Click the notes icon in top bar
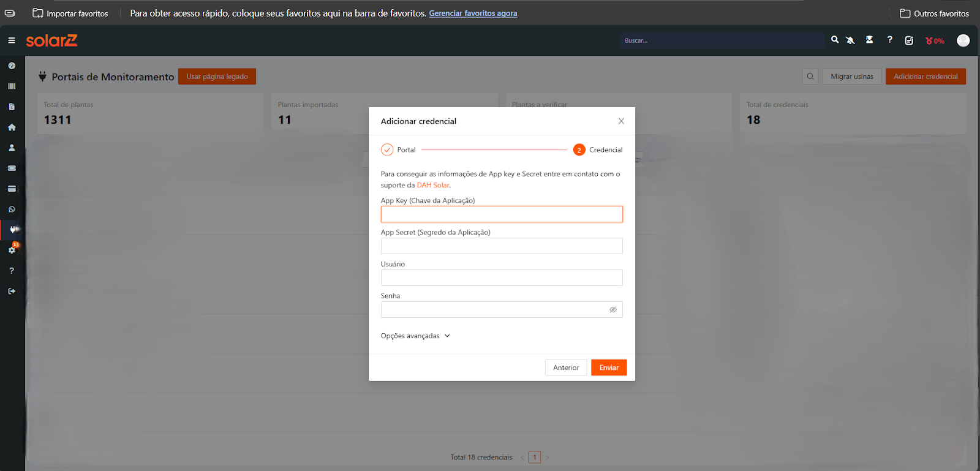 [x=909, y=40]
